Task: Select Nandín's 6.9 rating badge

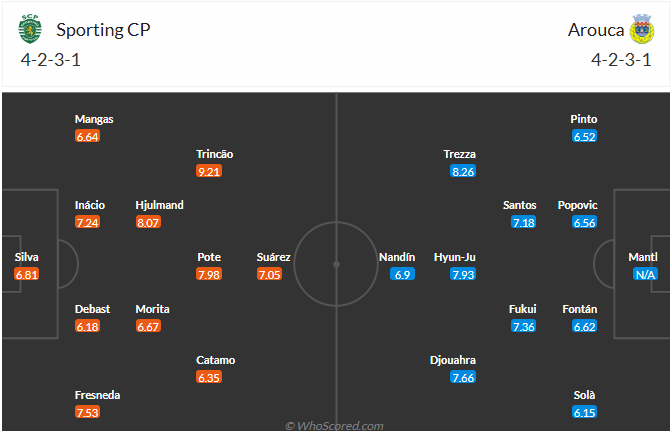Action: [402, 274]
